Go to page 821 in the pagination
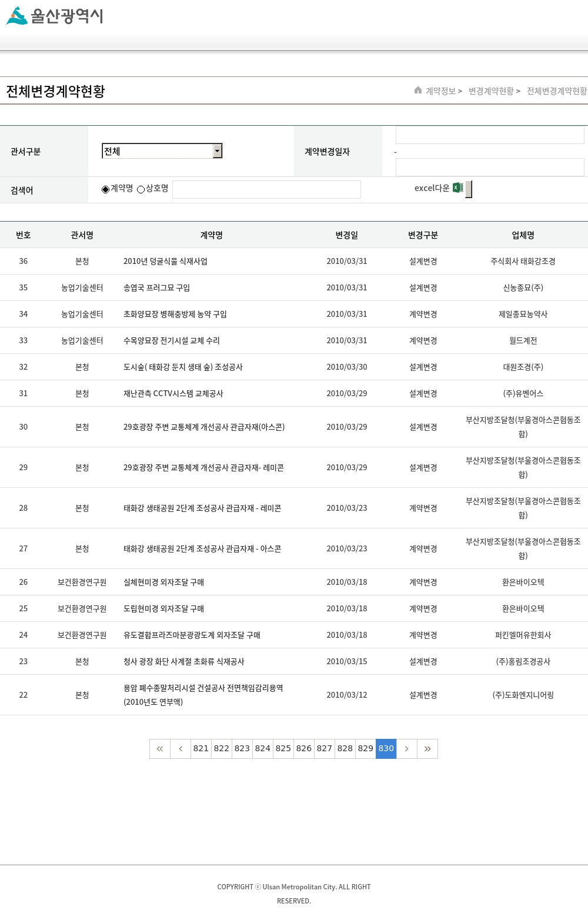The image size is (588, 924). 201,749
